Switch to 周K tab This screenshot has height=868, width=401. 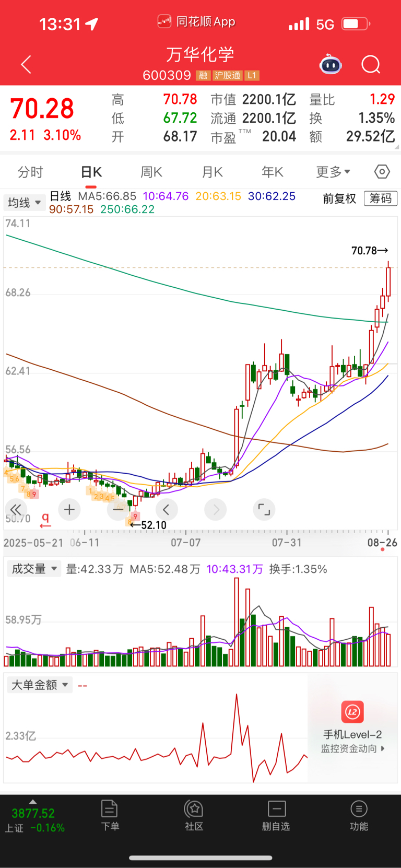click(x=151, y=172)
